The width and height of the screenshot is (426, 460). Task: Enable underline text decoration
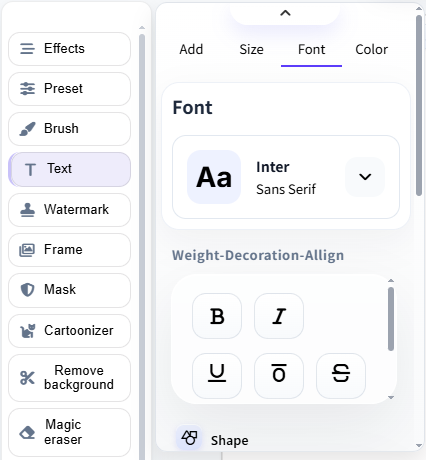click(217, 376)
